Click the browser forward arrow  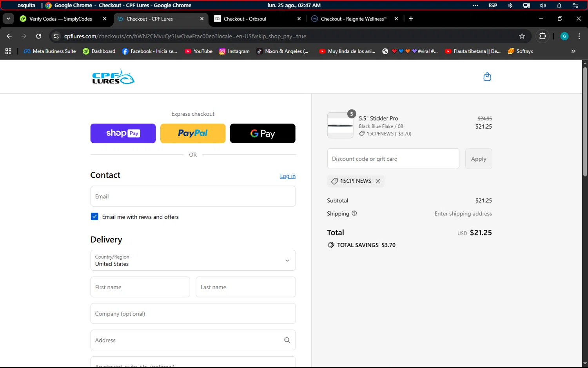(24, 36)
